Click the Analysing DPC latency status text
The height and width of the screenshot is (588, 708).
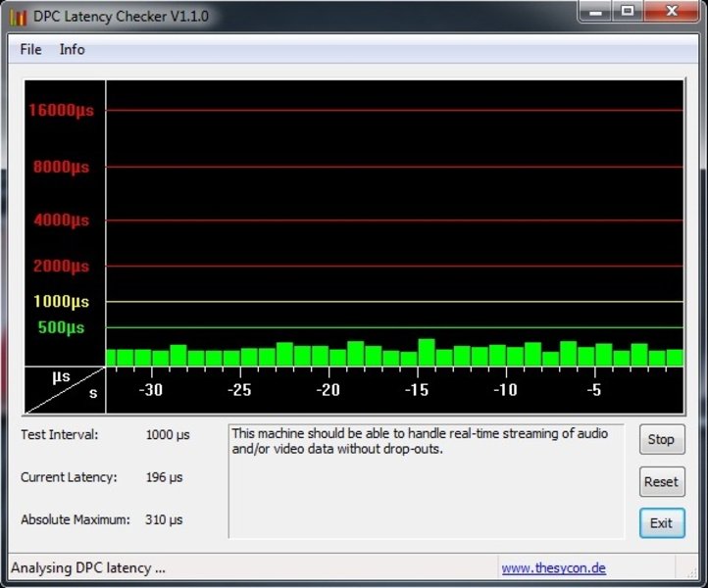88,567
